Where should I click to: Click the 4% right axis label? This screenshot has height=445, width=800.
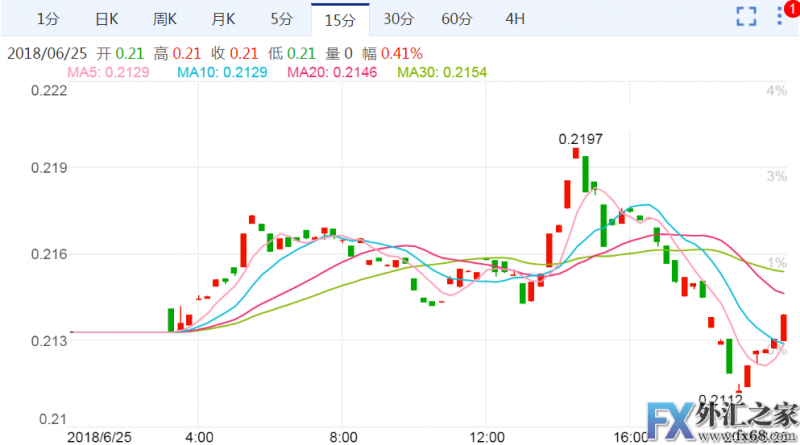coord(777,91)
